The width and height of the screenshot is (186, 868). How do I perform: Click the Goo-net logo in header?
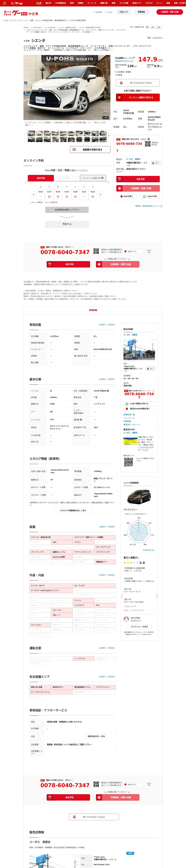(x=21, y=13)
